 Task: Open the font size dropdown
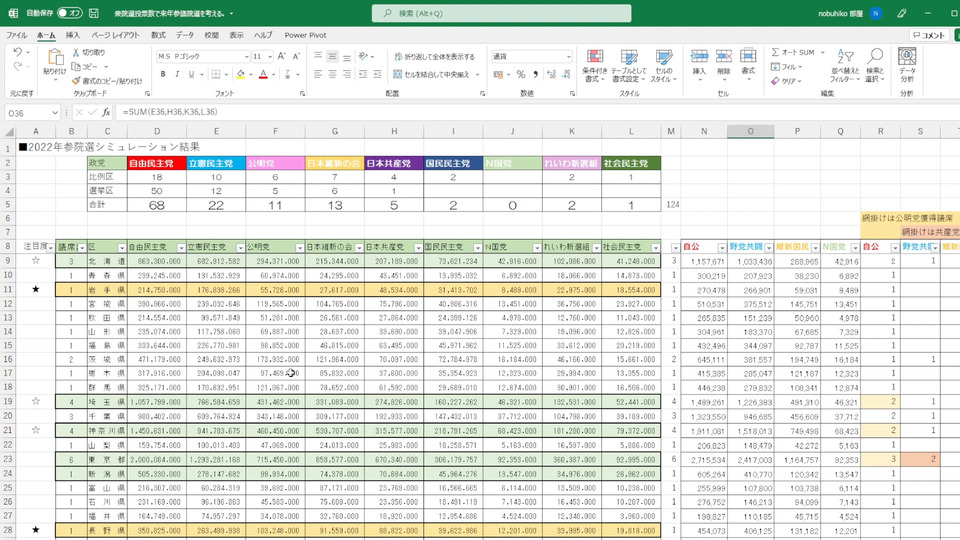(270, 56)
